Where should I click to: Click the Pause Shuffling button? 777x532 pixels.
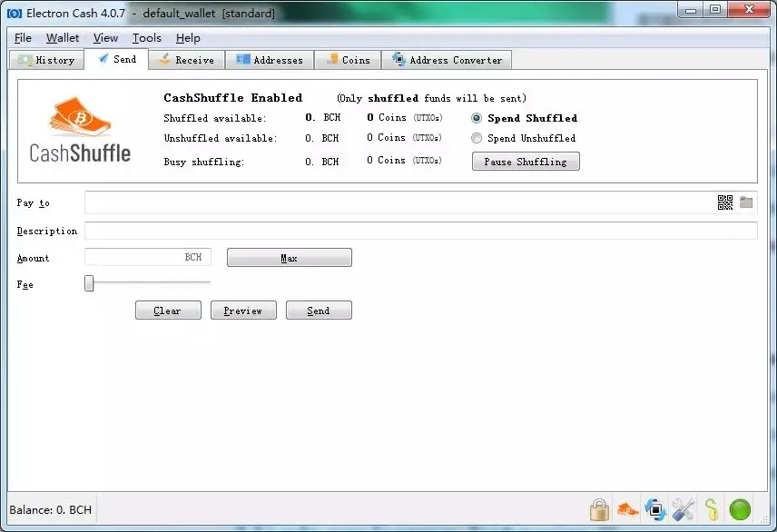[526, 162]
